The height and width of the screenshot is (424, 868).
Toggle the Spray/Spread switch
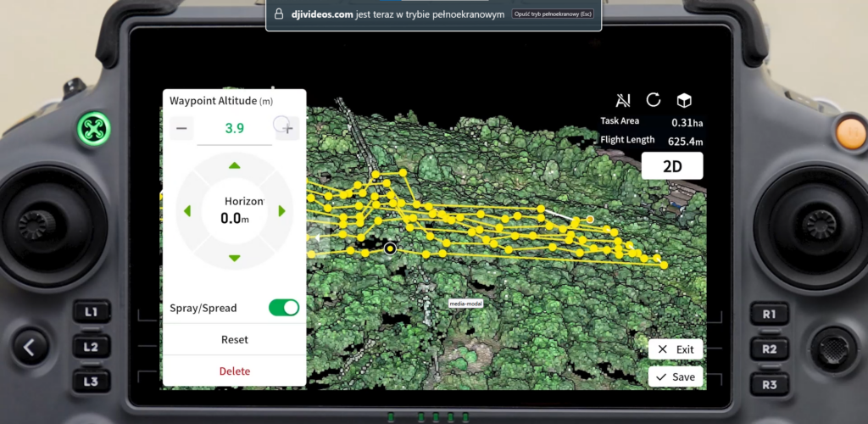coord(284,308)
